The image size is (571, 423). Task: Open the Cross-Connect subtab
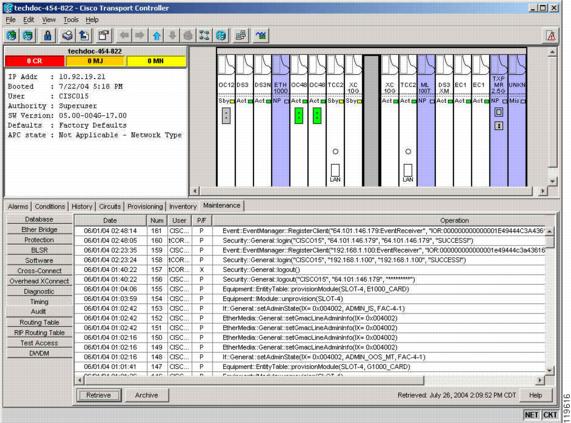(39, 270)
